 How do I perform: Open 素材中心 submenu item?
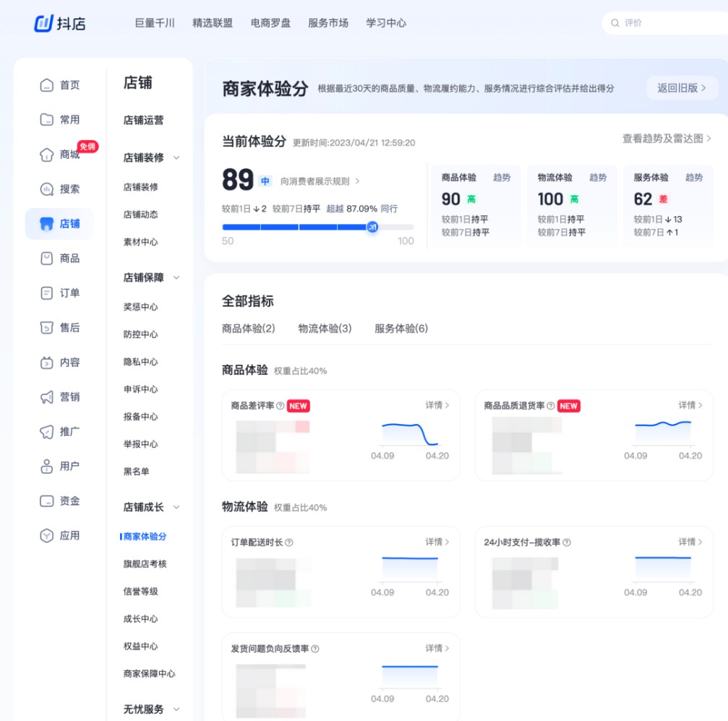tap(141, 242)
